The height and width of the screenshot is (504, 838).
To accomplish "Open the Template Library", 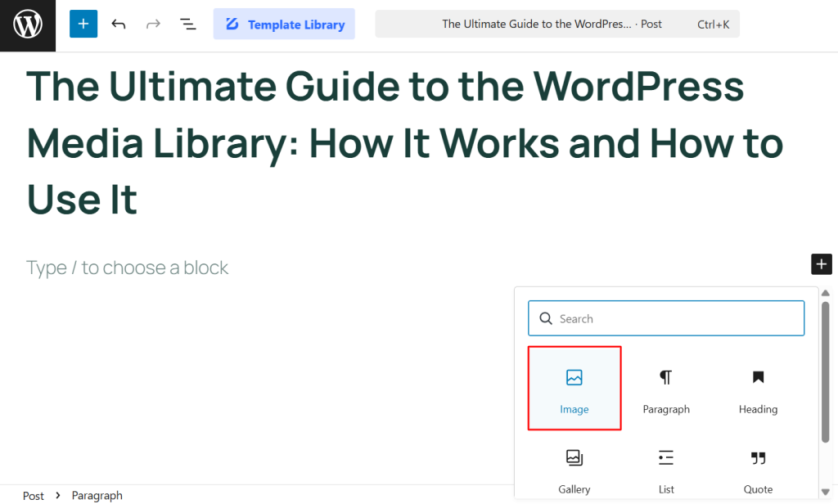I will 284,24.
